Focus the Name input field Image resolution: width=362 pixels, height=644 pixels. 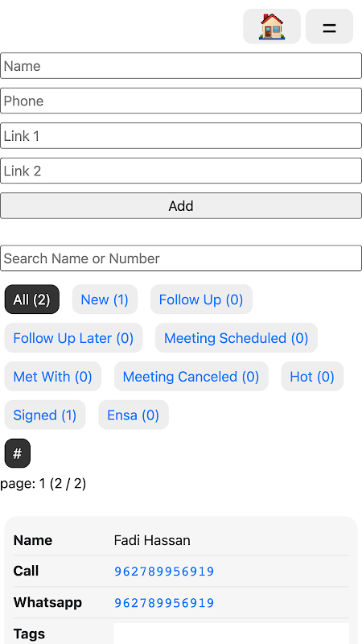[181, 66]
